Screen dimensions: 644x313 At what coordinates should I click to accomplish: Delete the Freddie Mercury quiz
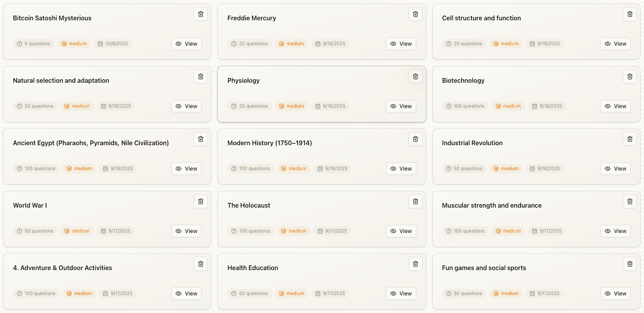(x=415, y=14)
